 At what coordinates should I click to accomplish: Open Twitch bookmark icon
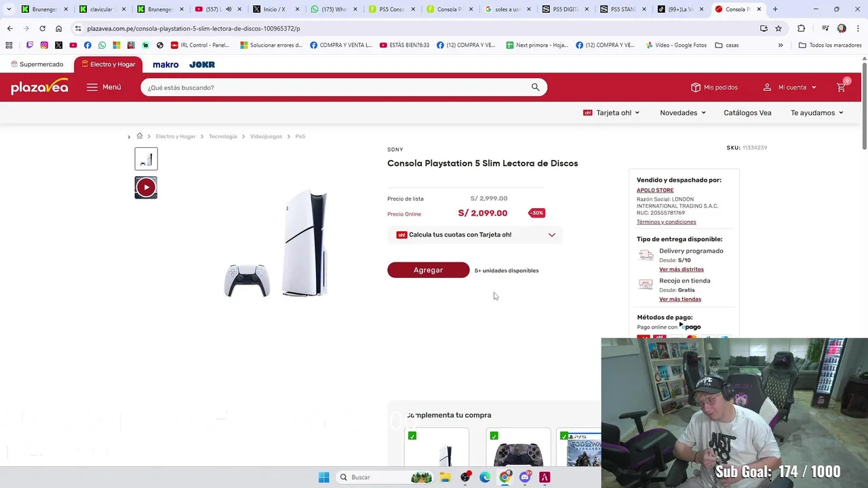(x=30, y=45)
